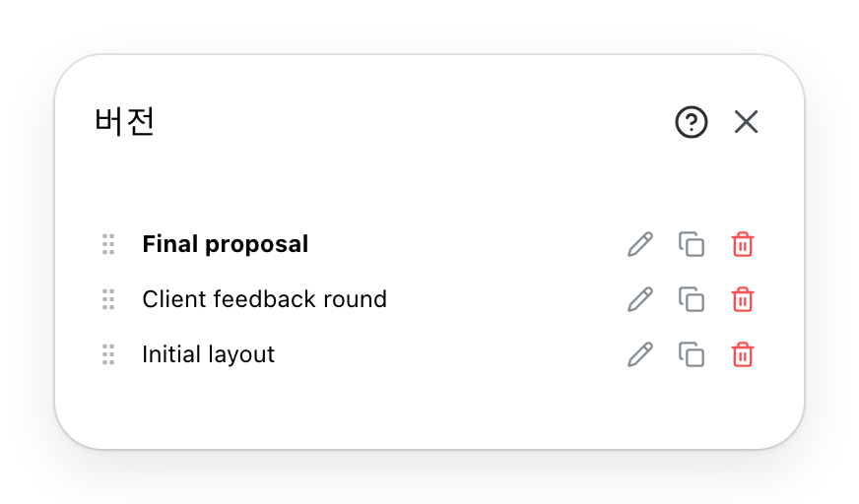Click the drag handle beside Final proposal

tap(108, 244)
